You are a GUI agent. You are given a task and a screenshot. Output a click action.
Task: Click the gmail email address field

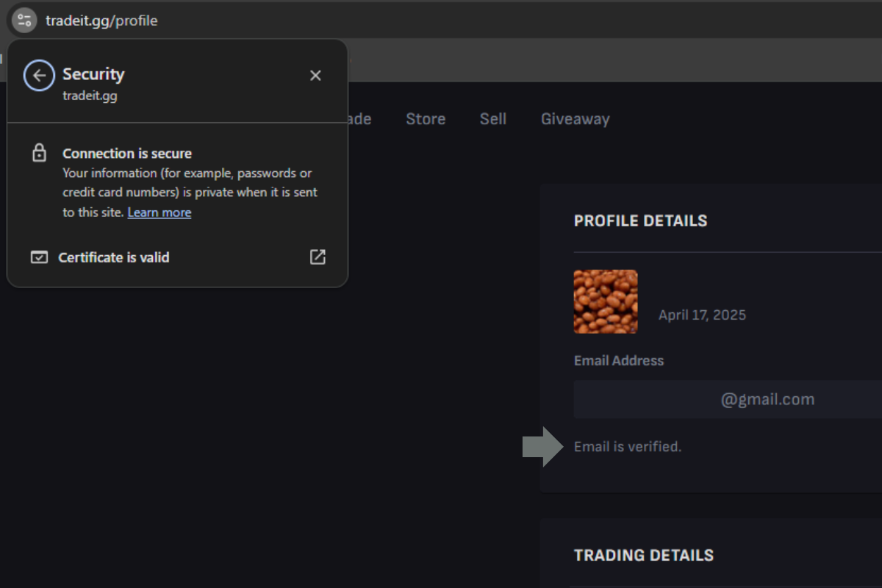pos(767,399)
